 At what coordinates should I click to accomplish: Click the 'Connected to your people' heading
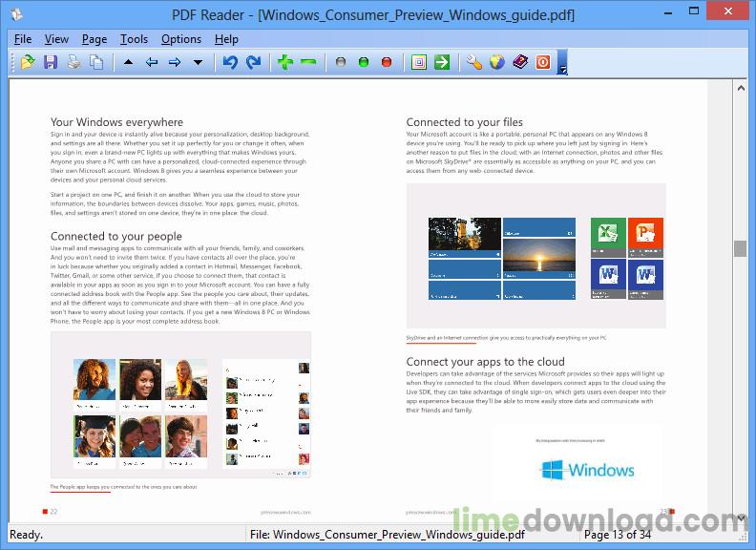[116, 237]
